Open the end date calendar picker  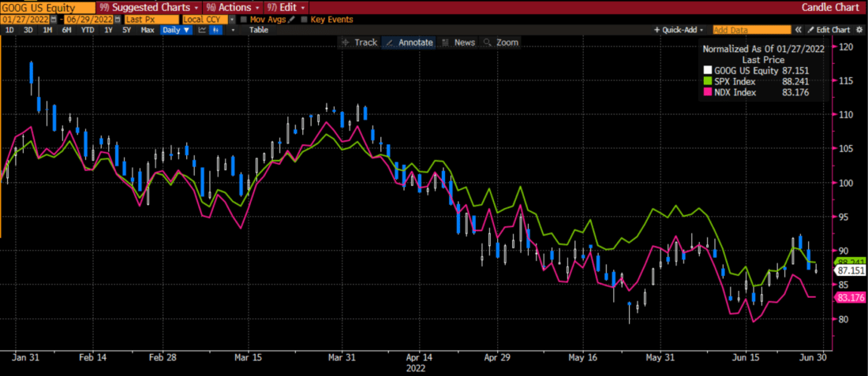118,20
